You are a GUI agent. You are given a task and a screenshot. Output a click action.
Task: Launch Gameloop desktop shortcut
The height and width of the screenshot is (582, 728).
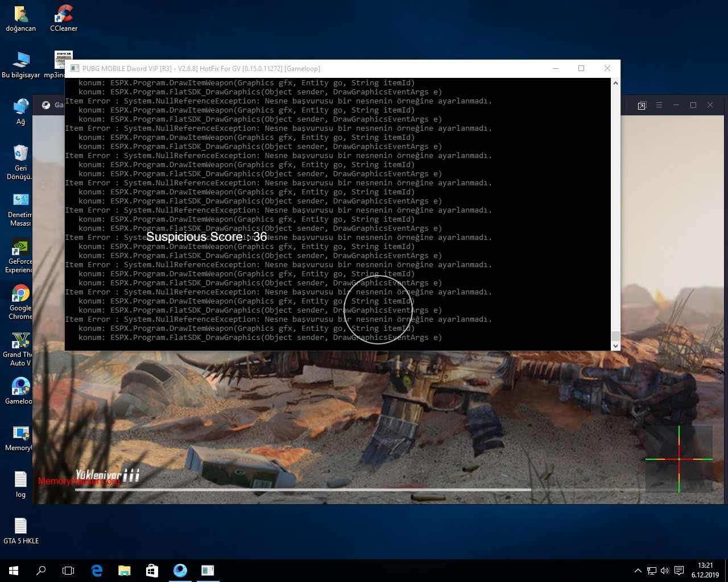tap(20, 391)
